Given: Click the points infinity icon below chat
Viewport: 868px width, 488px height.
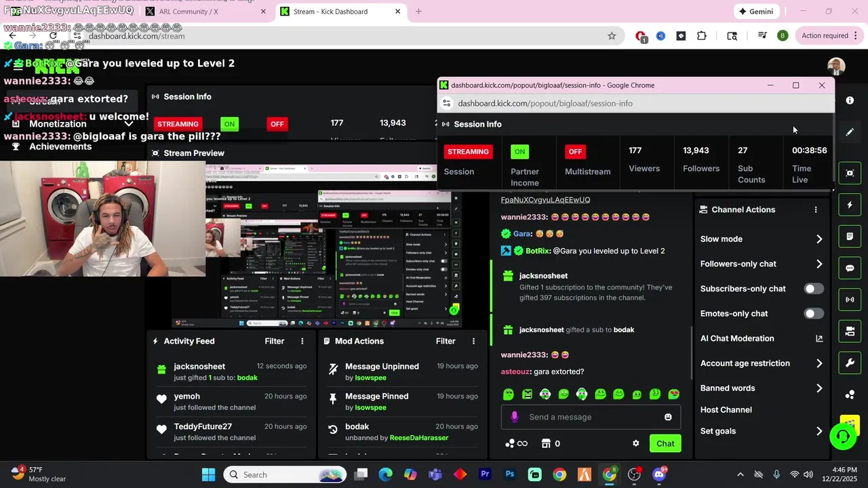Looking at the screenshot, I should pyautogui.click(x=516, y=443).
